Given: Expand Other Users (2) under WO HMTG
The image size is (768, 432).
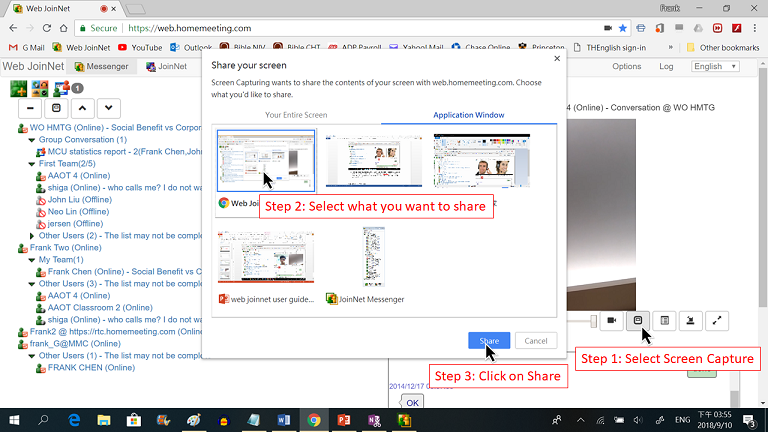Looking at the screenshot, I should pyautogui.click(x=32, y=236).
